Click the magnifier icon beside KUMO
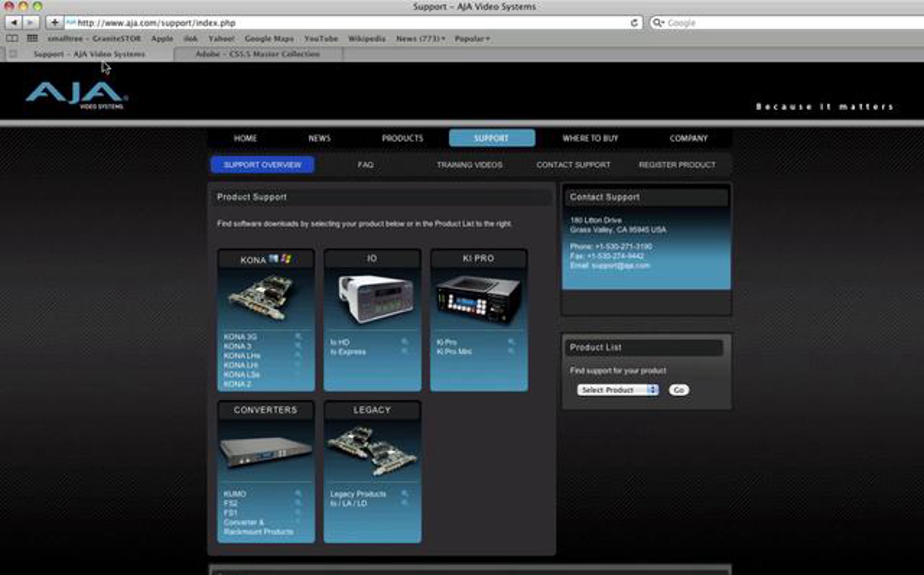Viewport: 924px width, 575px height. (298, 493)
